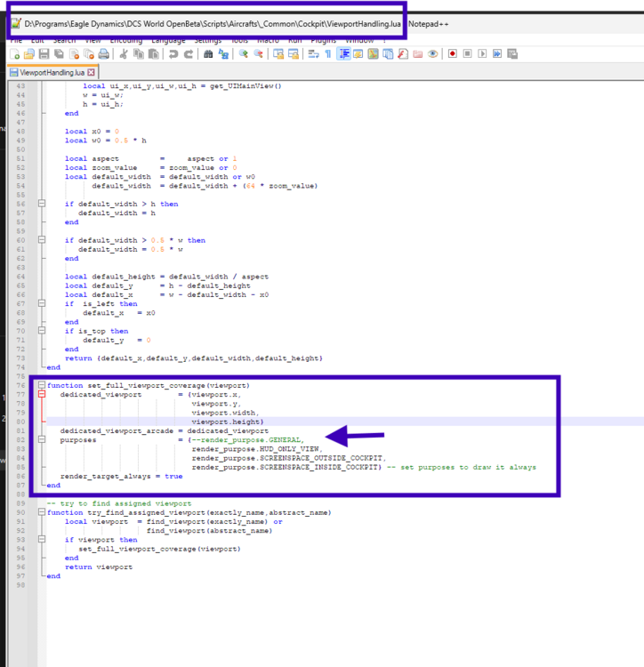Close all documents toolbar icon
This screenshot has height=667, width=644.
click(x=89, y=54)
